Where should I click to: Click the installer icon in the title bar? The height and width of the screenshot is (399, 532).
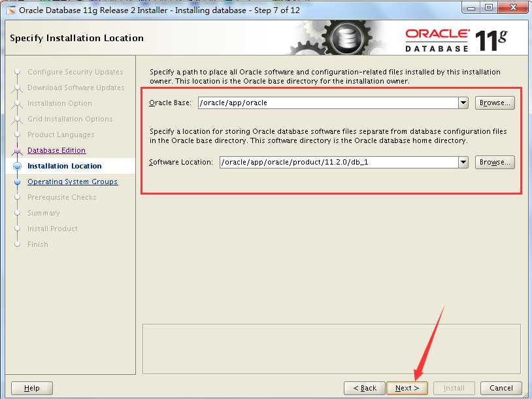click(11, 10)
